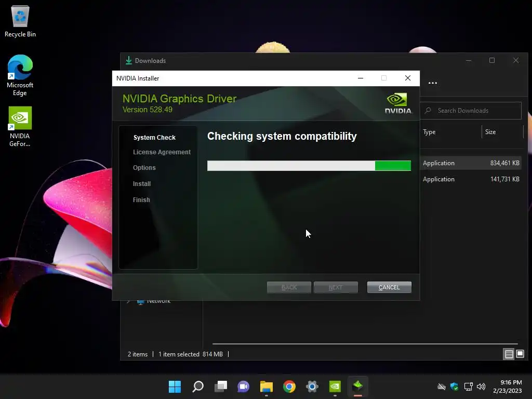Minimize the NVIDIA Installer window

[x=361, y=78]
